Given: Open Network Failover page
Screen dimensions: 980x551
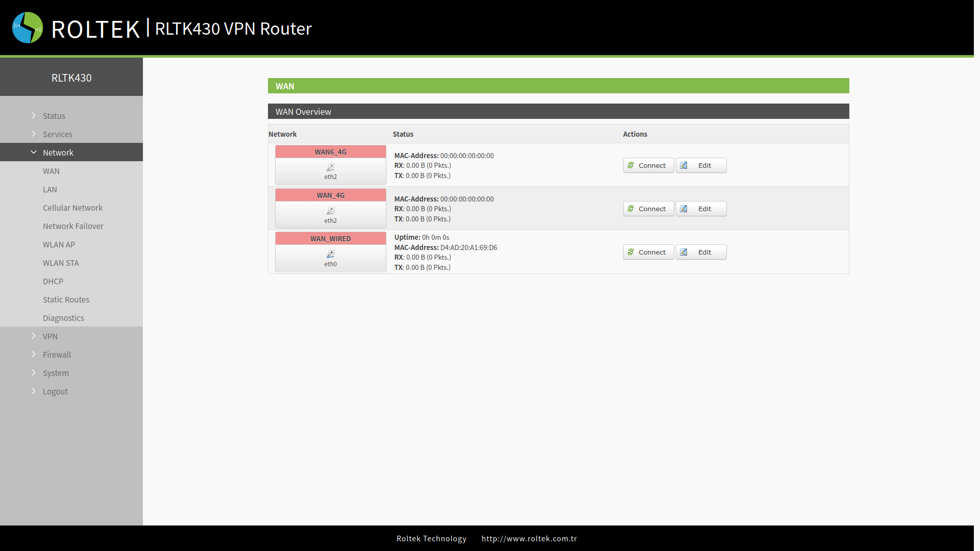Looking at the screenshot, I should coord(73,226).
